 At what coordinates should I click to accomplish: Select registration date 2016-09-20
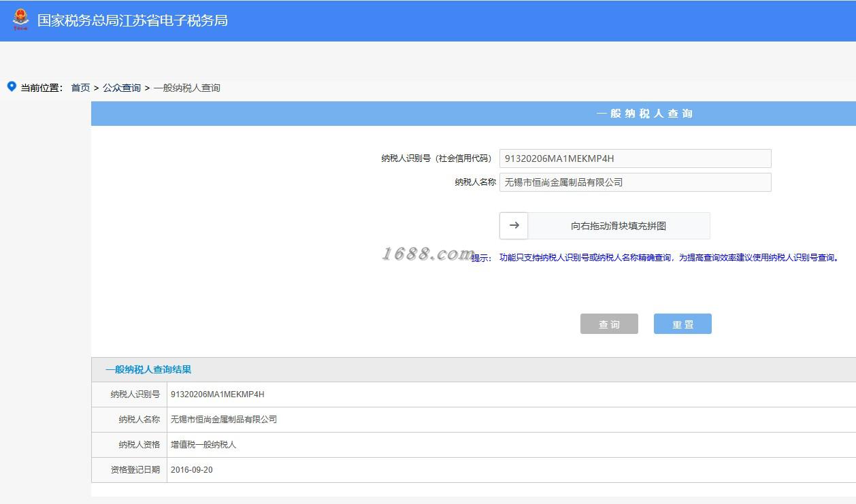pyautogui.click(x=192, y=470)
